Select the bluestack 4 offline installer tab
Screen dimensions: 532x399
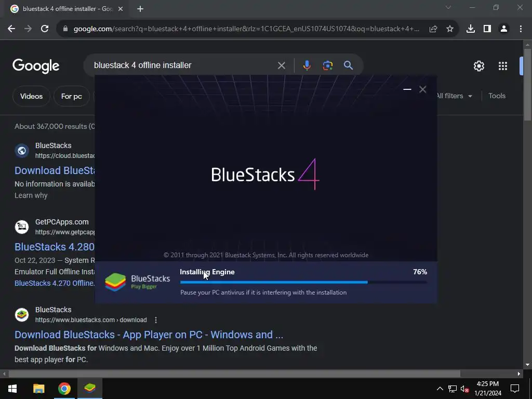pyautogui.click(x=67, y=9)
